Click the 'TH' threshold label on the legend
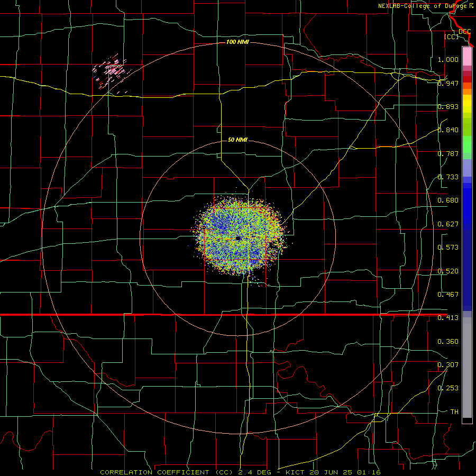 454,412
